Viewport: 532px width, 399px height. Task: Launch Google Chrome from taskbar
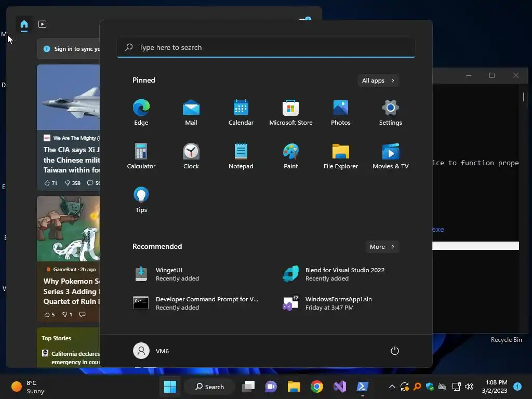coord(317,387)
